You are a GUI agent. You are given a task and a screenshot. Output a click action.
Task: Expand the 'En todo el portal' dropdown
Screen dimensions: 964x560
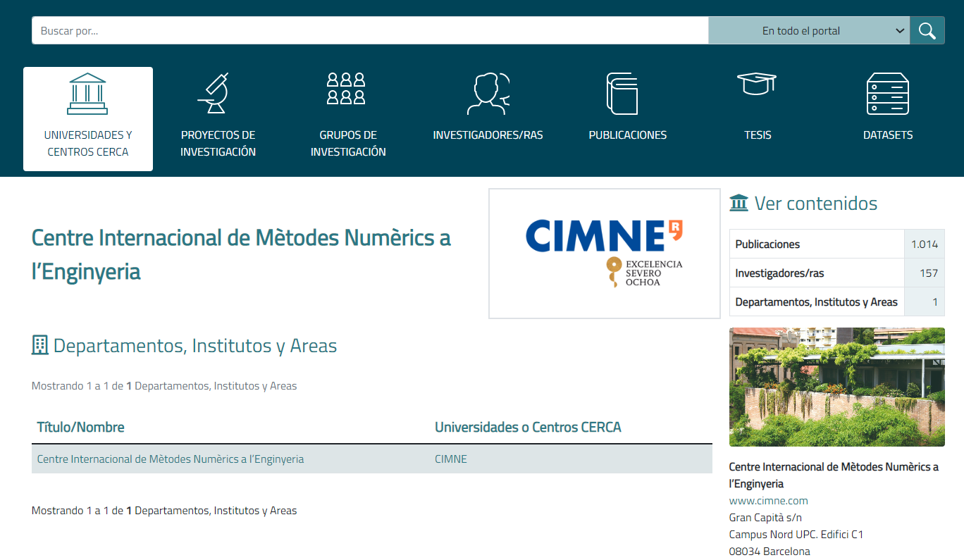coord(808,31)
